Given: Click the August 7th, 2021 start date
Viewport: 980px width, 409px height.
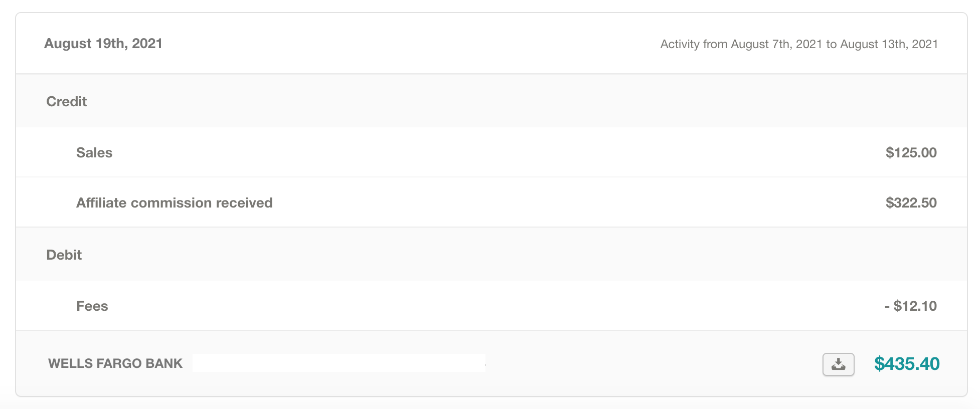Looking at the screenshot, I should [x=776, y=44].
